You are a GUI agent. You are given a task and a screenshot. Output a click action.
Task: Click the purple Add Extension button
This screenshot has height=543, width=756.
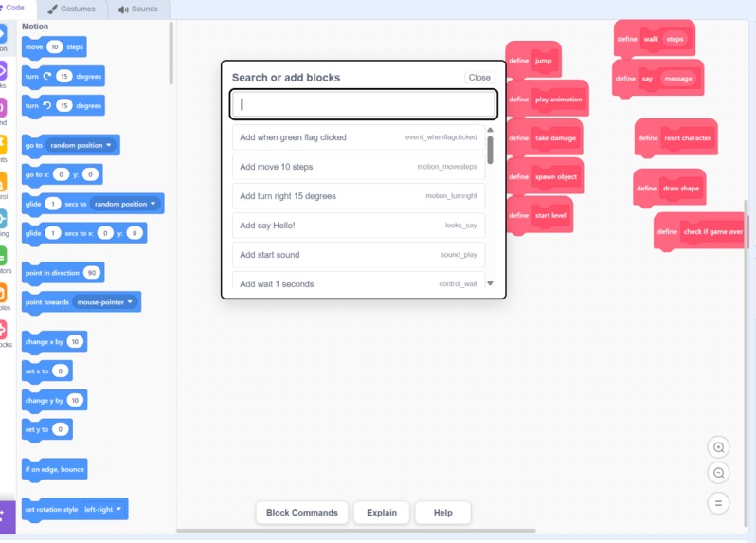tap(7, 517)
